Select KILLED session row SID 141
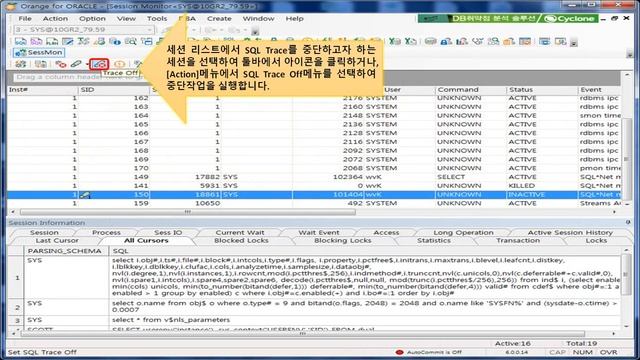Viewport: 640px width, 360px height. pyautogui.click(x=313, y=186)
